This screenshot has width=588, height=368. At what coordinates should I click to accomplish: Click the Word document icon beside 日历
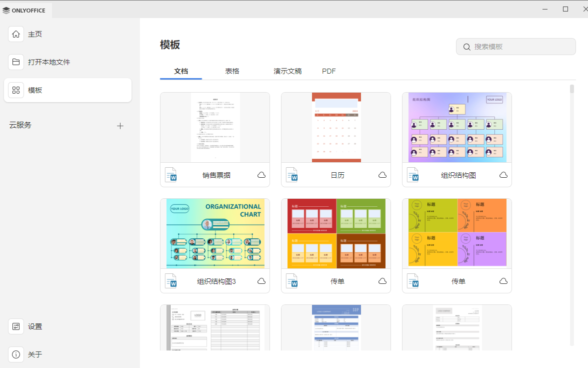[292, 175]
